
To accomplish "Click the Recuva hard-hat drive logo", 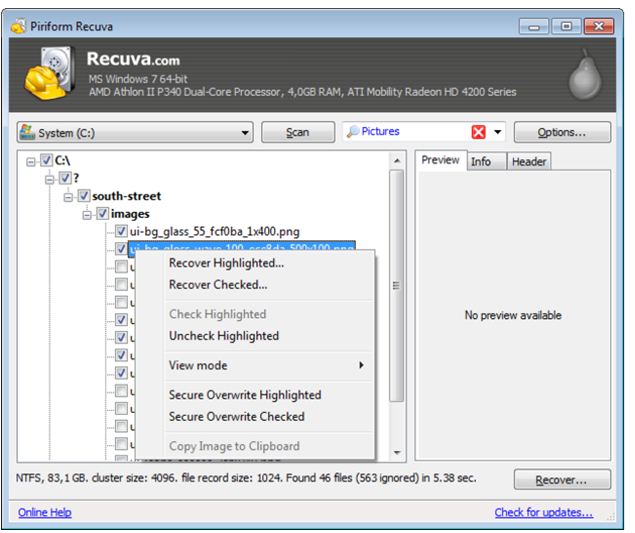I will pyautogui.click(x=50, y=73).
